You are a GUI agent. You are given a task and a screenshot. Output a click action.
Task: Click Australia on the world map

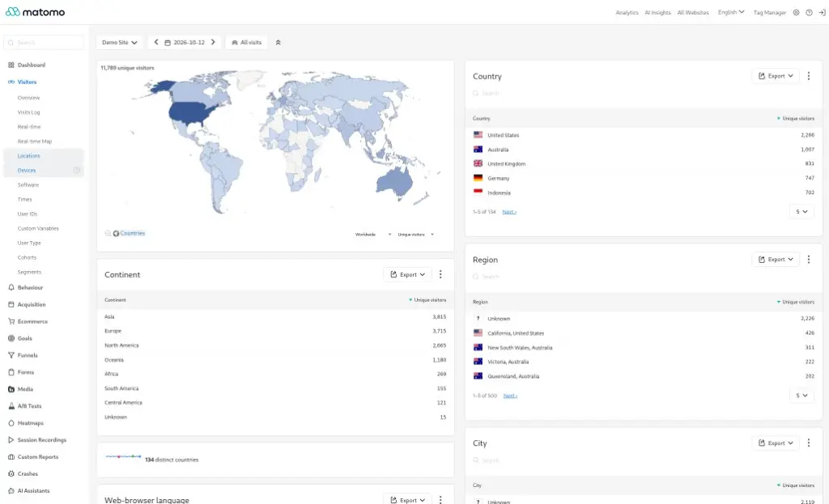coord(394,182)
